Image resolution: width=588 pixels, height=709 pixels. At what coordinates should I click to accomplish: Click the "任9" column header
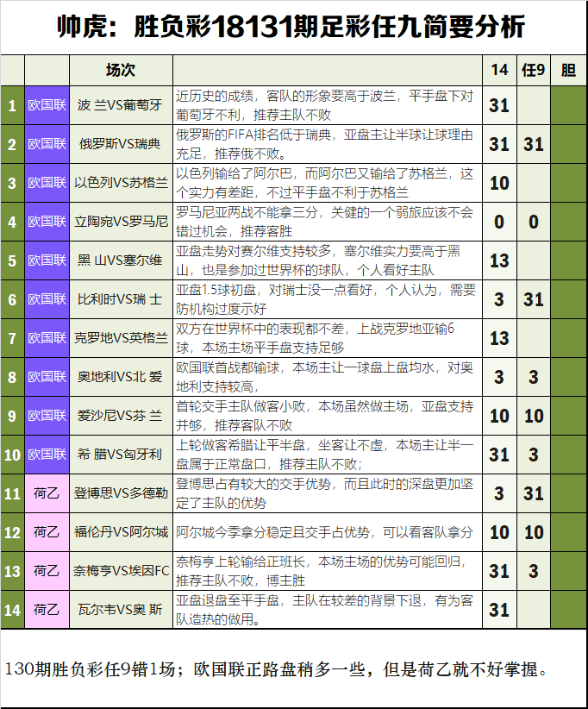coord(534,70)
